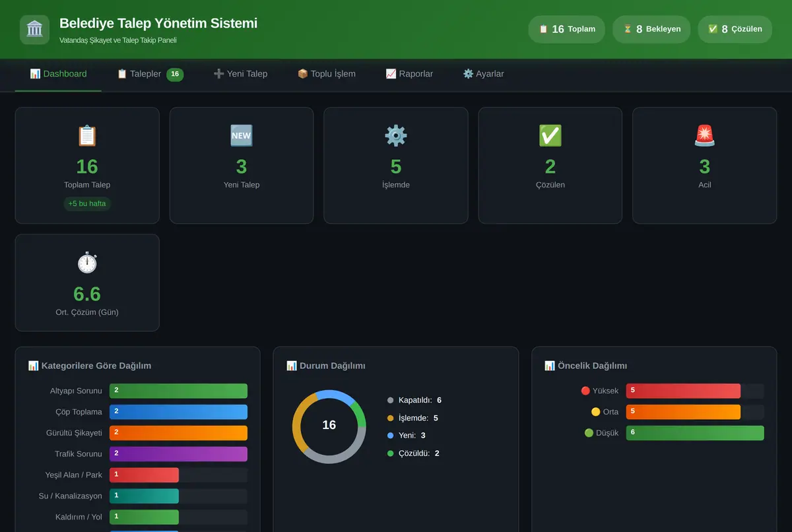Click the 8 Bekleyen header pill
Viewport: 792px width, 532px height.
[651, 29]
